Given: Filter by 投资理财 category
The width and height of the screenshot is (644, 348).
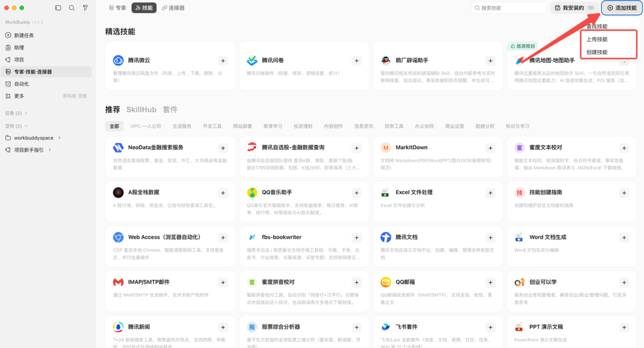Looking at the screenshot, I should tap(303, 126).
